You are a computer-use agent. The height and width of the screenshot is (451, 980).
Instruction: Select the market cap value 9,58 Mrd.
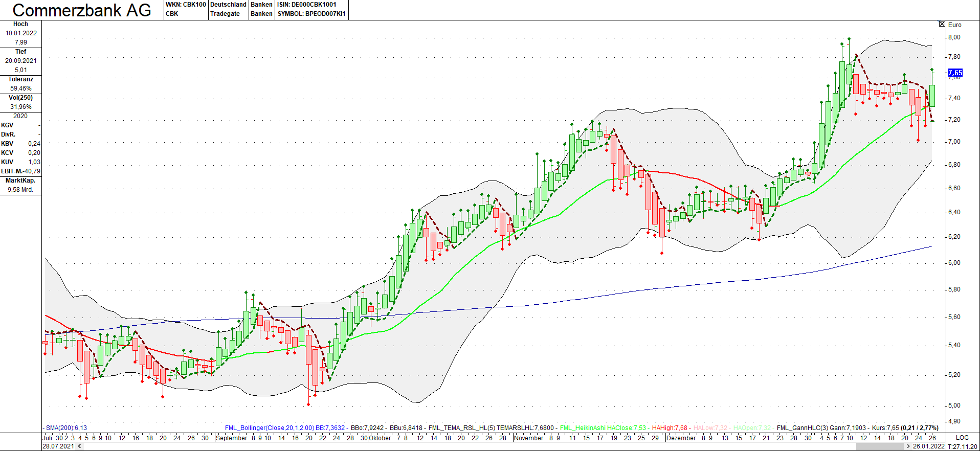point(20,190)
